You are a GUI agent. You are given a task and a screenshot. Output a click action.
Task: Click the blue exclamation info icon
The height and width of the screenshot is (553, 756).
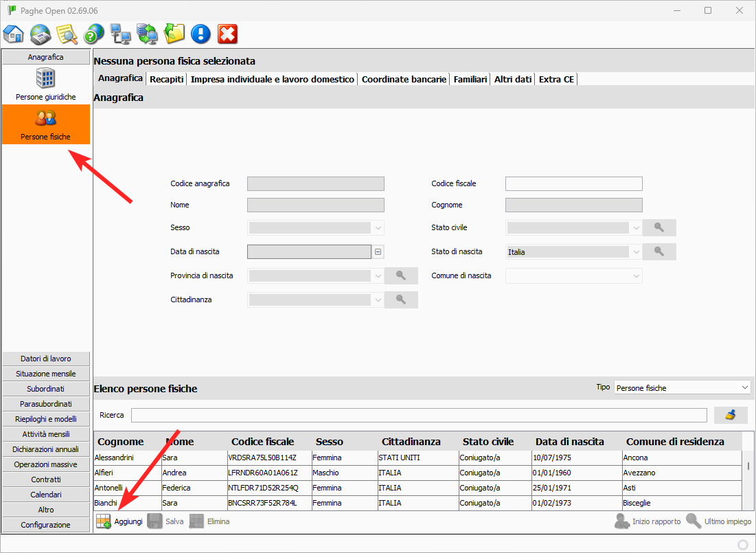pyautogui.click(x=201, y=34)
